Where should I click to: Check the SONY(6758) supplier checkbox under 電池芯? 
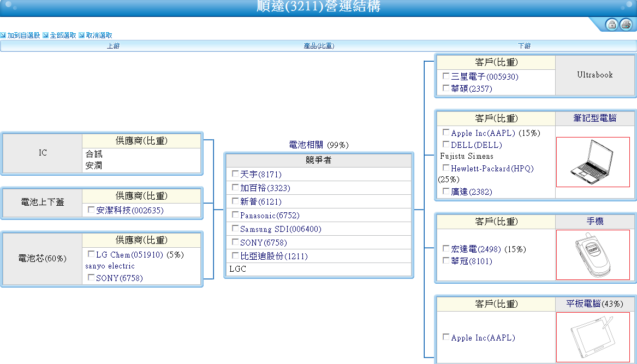click(x=91, y=277)
